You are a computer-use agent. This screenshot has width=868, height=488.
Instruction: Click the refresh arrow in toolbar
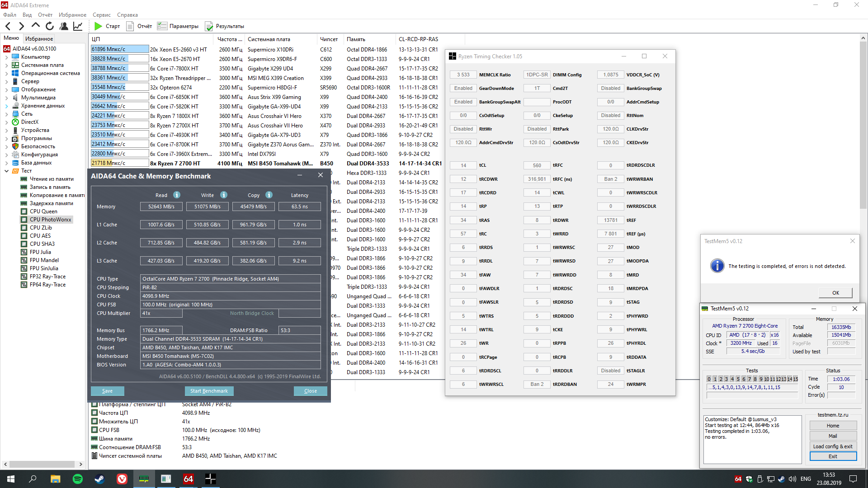(x=50, y=26)
